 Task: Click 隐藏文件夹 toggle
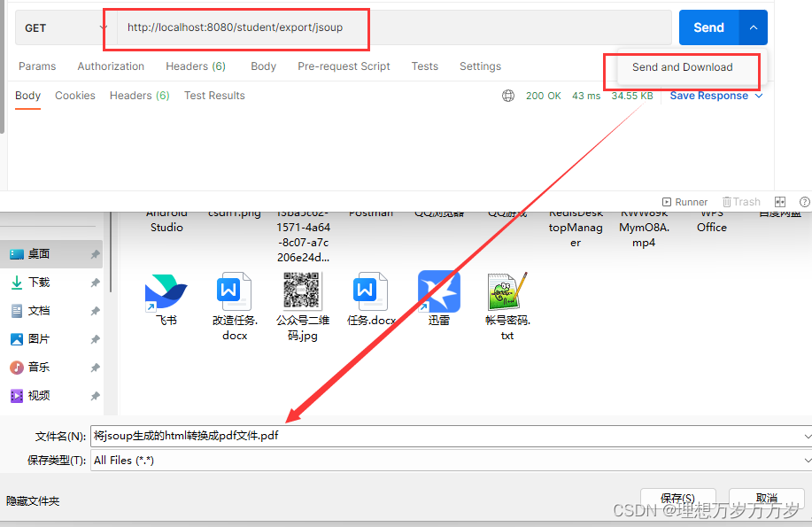pyautogui.click(x=33, y=501)
